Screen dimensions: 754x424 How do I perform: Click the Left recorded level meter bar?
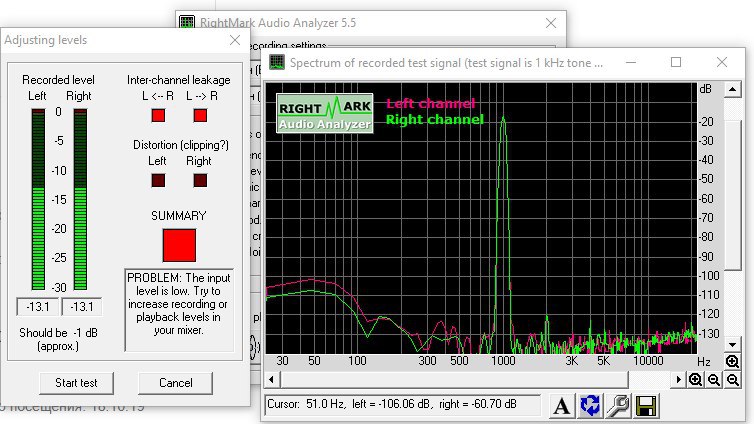point(38,199)
